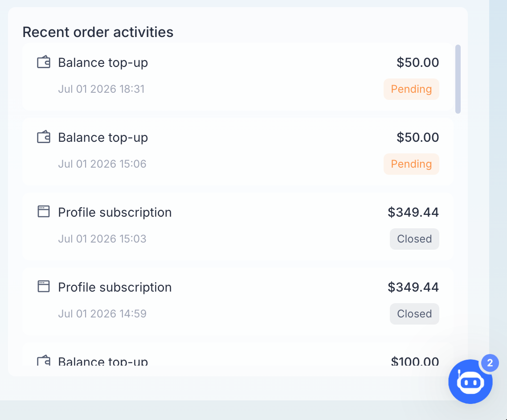Click the order activities list scrollbar thumb
Image resolution: width=507 pixels, height=420 pixels.
(458, 79)
